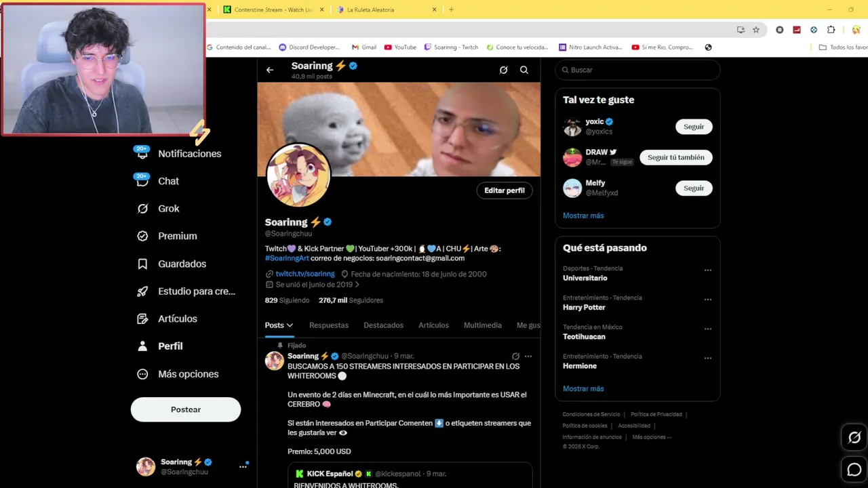Image resolution: width=868 pixels, height=488 pixels.
Task: Follow Melfy with Seguir button
Action: click(x=694, y=188)
